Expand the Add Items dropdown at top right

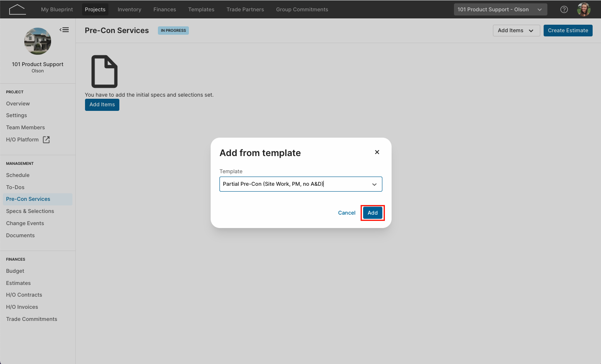pos(516,31)
